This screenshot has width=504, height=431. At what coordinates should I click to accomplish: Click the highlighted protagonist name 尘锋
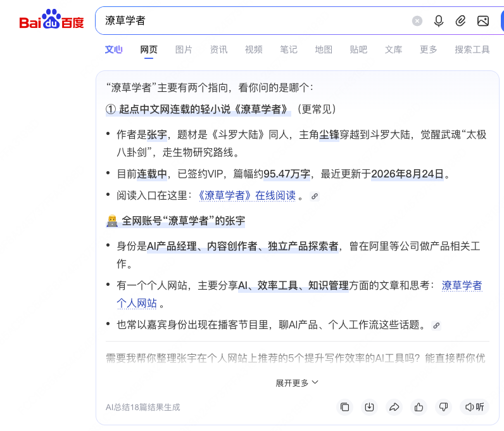click(329, 134)
